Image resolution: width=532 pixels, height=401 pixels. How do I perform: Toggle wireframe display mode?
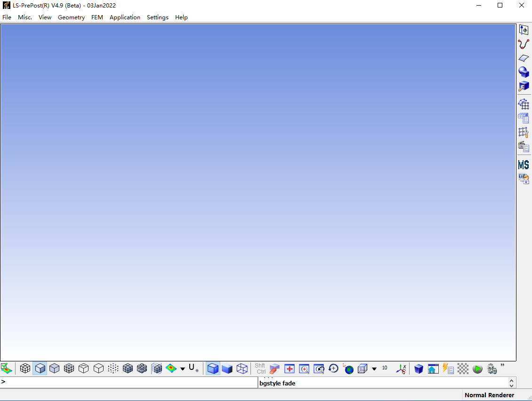point(242,368)
